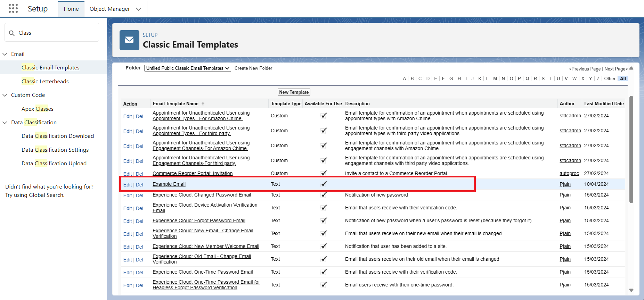
Task: Click the Forgot Password Email availability checkmark
Action: click(x=324, y=220)
